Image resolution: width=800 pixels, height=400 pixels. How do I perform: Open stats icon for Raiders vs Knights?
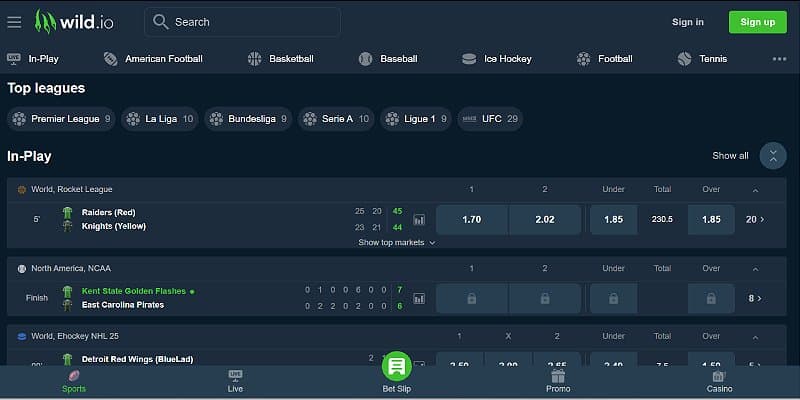(419, 219)
